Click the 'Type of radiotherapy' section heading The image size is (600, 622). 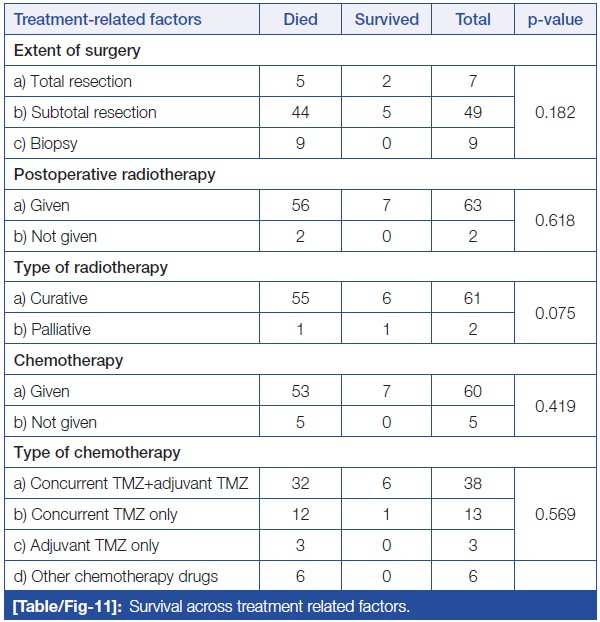pyautogui.click(x=91, y=267)
